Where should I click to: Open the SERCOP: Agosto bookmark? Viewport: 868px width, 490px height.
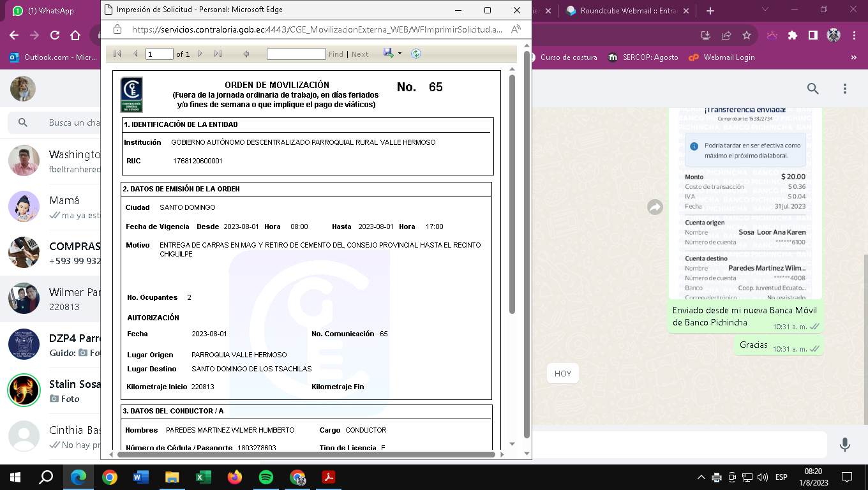pos(643,57)
